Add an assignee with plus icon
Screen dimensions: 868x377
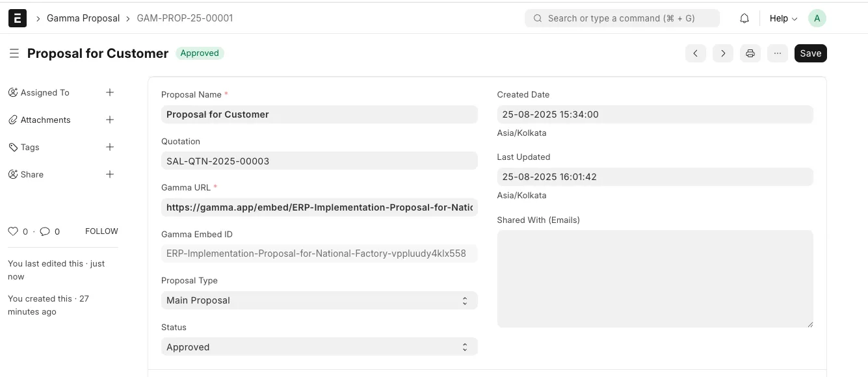pos(110,92)
